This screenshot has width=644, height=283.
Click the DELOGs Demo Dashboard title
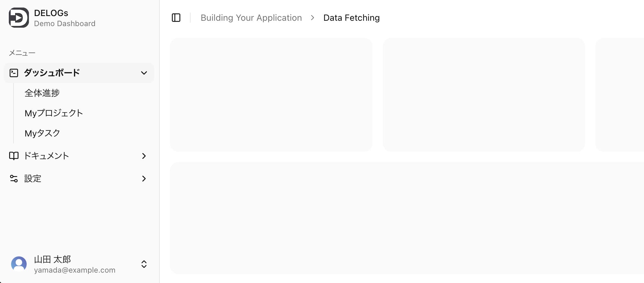pyautogui.click(x=64, y=18)
